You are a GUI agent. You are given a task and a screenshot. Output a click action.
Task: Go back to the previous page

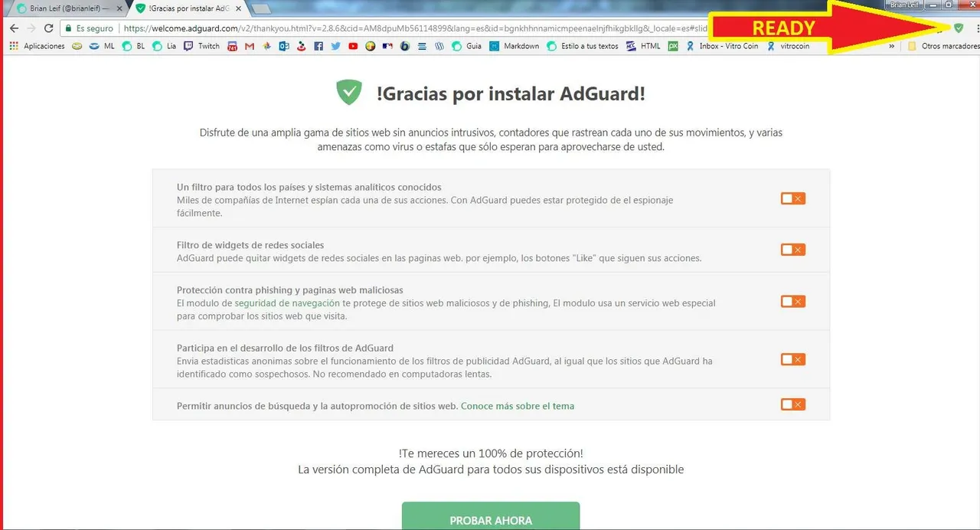13,28
